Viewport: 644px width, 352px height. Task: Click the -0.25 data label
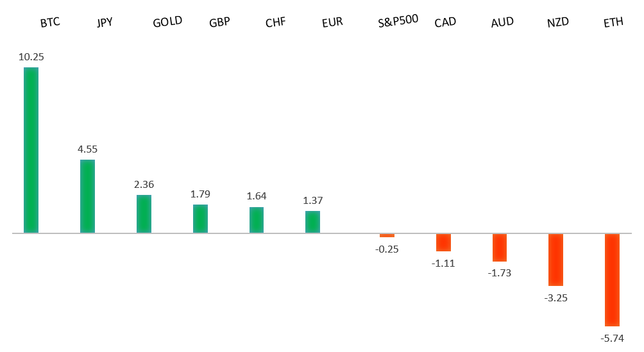pos(387,249)
